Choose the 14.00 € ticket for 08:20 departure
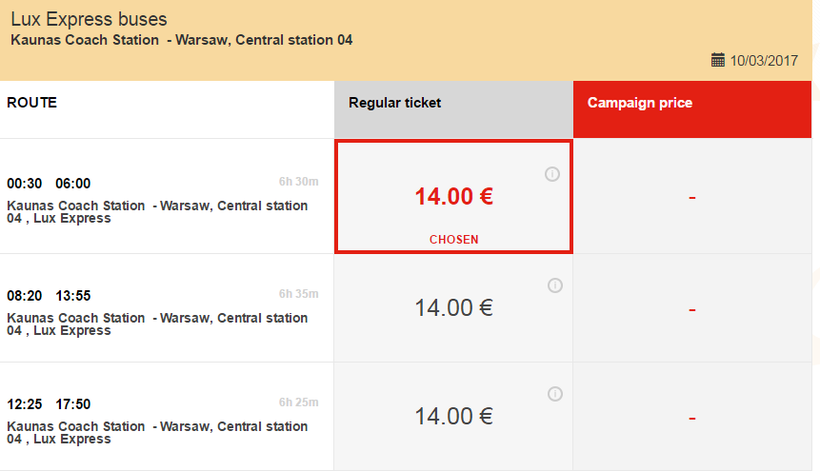Image resolution: width=820 pixels, height=471 pixels. pyautogui.click(x=454, y=307)
